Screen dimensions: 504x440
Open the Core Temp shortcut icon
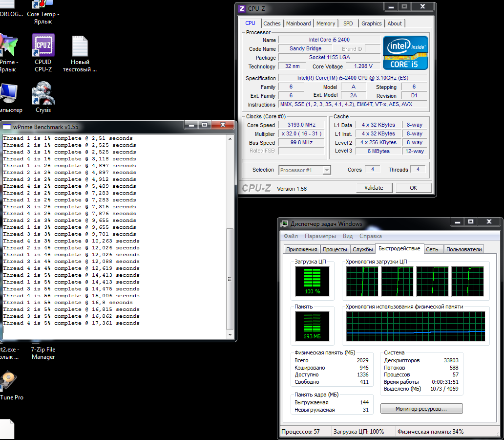point(43,5)
